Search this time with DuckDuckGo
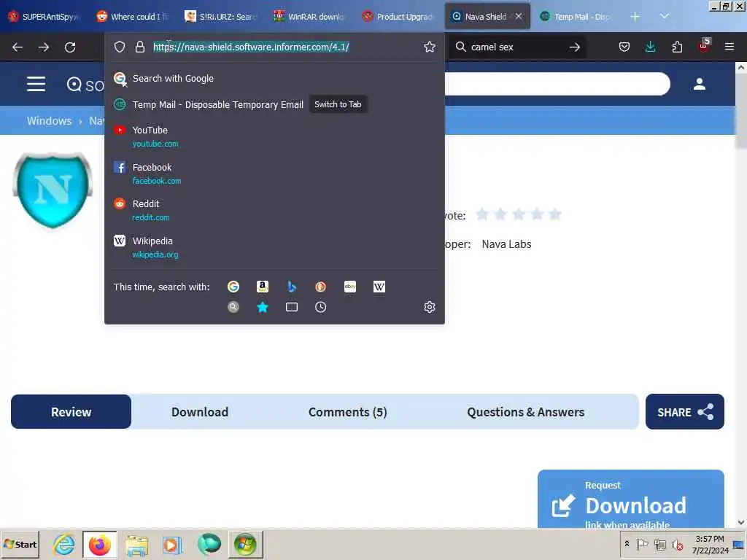The image size is (747, 560). tap(321, 287)
